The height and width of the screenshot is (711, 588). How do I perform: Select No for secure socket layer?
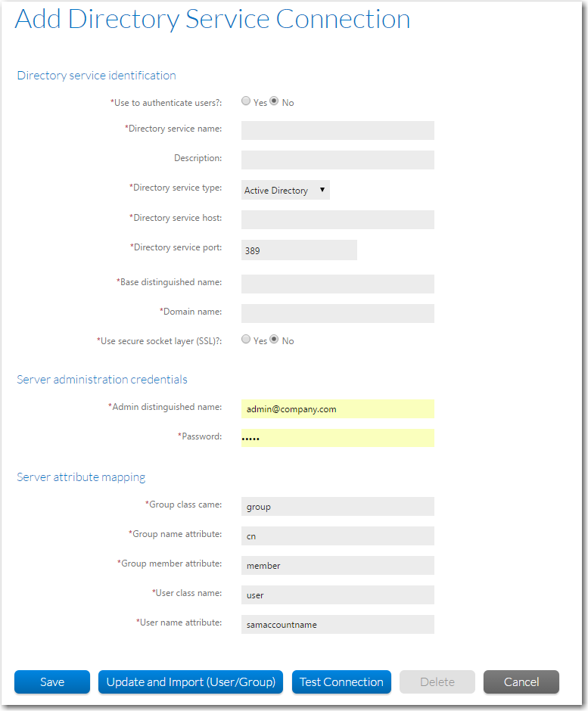pyautogui.click(x=273, y=339)
